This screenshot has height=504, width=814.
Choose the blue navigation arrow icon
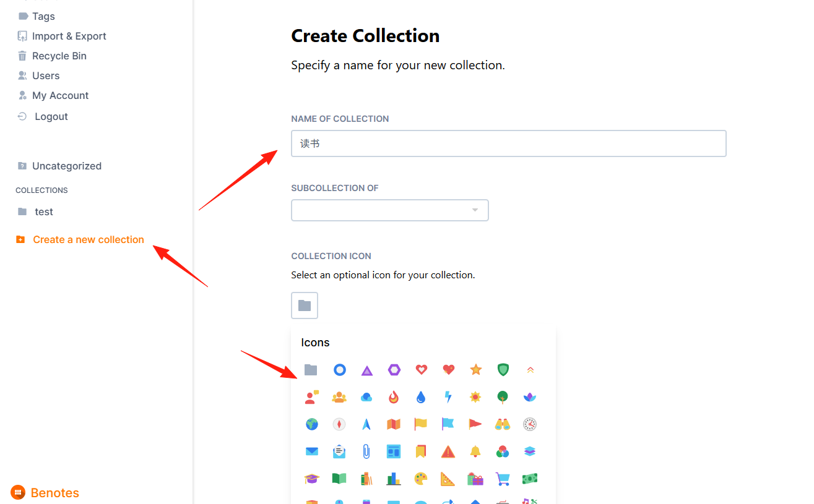pos(366,424)
